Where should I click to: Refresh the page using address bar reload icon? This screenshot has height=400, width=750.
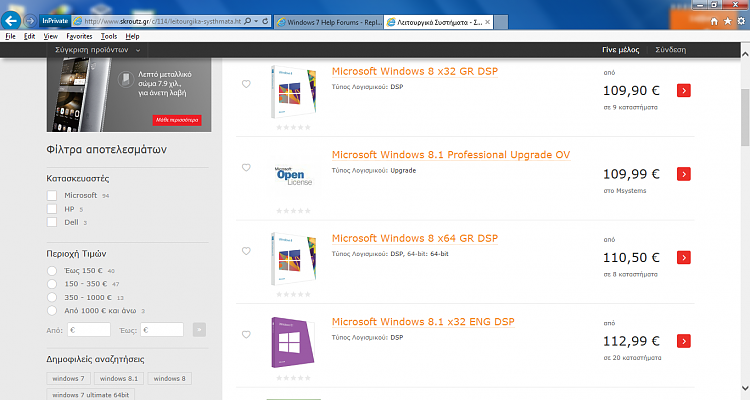point(265,21)
